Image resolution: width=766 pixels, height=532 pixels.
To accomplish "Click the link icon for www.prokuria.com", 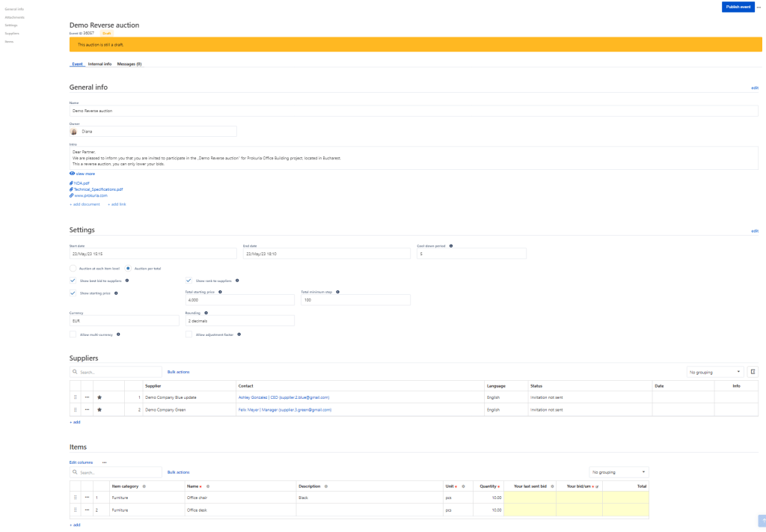I will point(71,195).
